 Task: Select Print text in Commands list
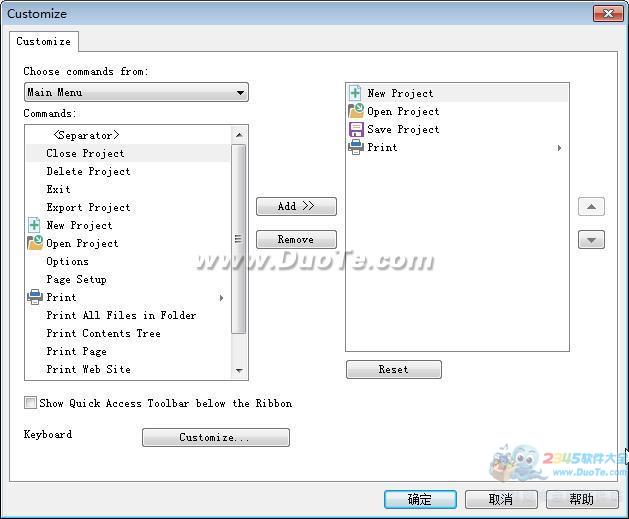point(61,297)
